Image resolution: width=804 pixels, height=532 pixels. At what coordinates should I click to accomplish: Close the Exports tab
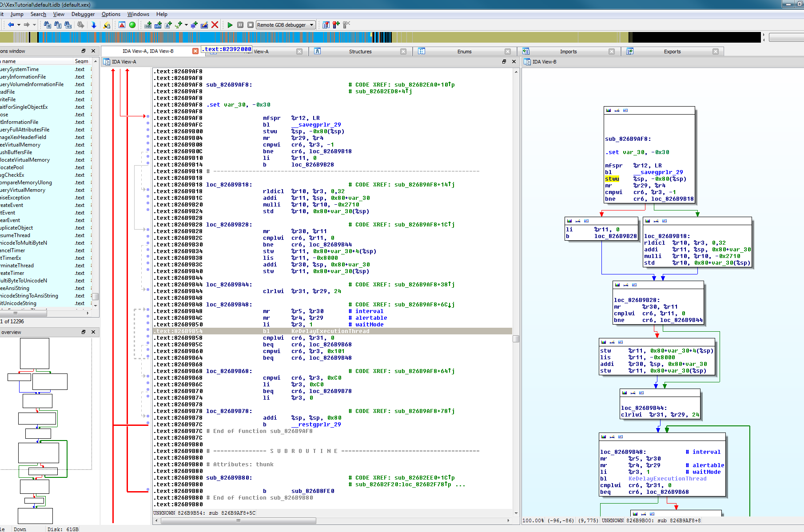point(715,52)
